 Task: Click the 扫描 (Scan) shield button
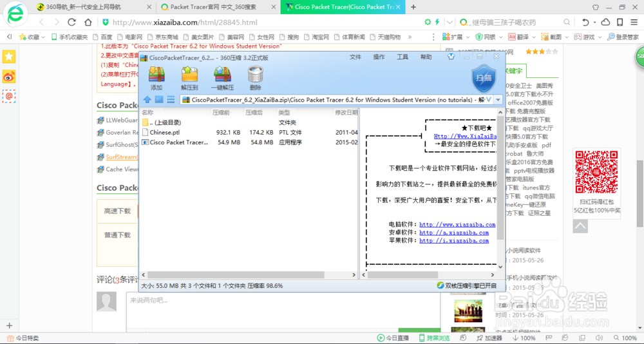484,79
